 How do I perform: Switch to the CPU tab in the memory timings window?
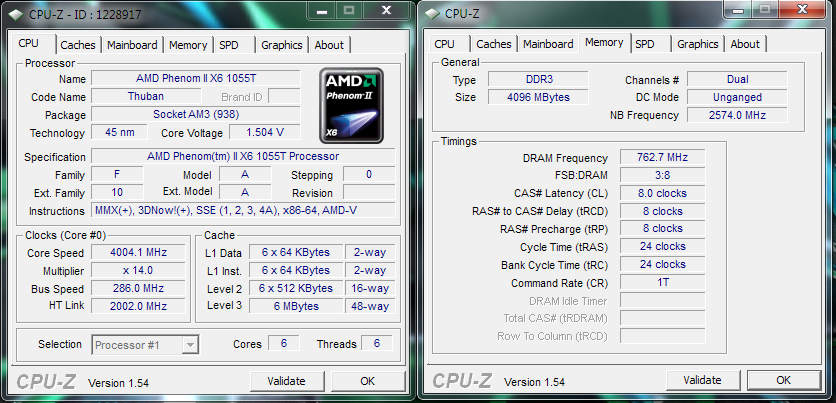(x=445, y=44)
